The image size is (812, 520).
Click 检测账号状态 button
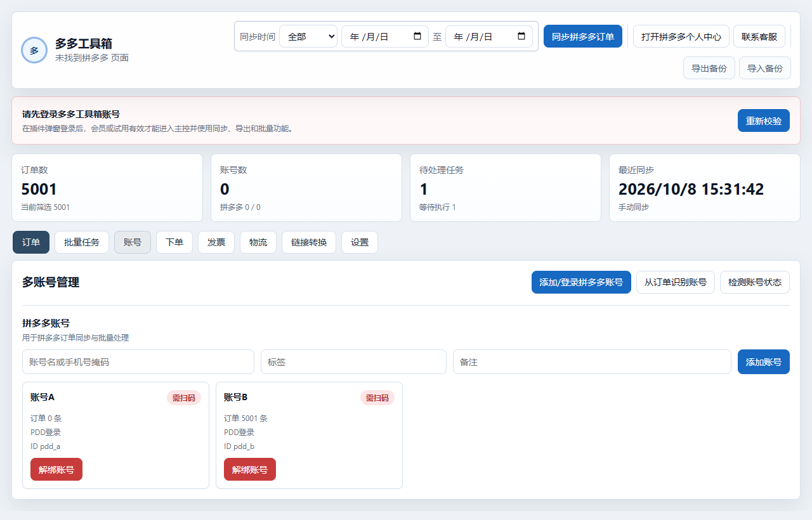pyautogui.click(x=755, y=282)
